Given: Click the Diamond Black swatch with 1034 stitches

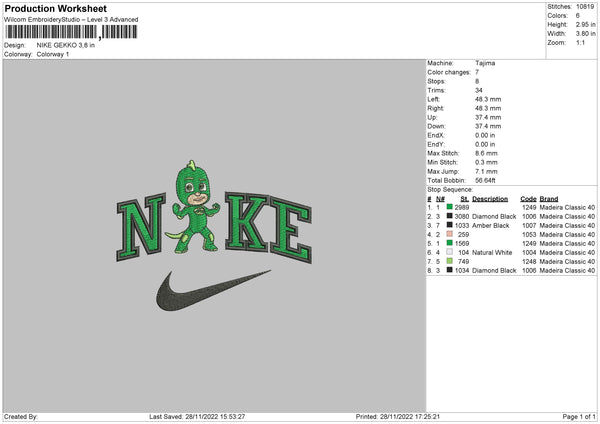Looking at the screenshot, I should coord(450,270).
